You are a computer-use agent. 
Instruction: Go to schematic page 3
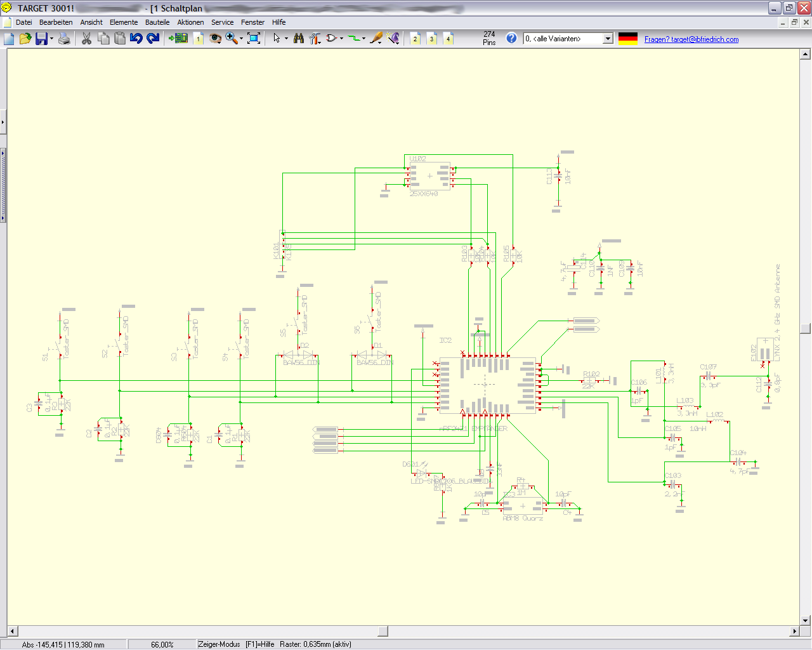(432, 39)
